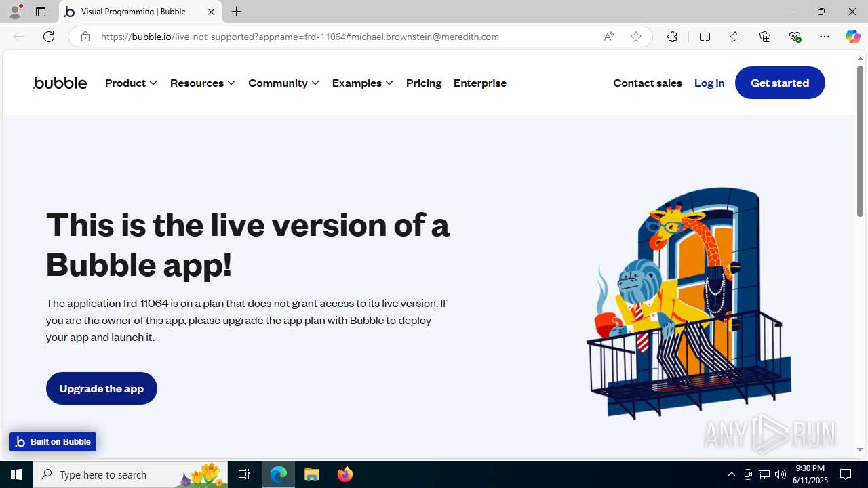Activate the Read aloud icon
This screenshot has height=488, width=868.
pos(609,37)
